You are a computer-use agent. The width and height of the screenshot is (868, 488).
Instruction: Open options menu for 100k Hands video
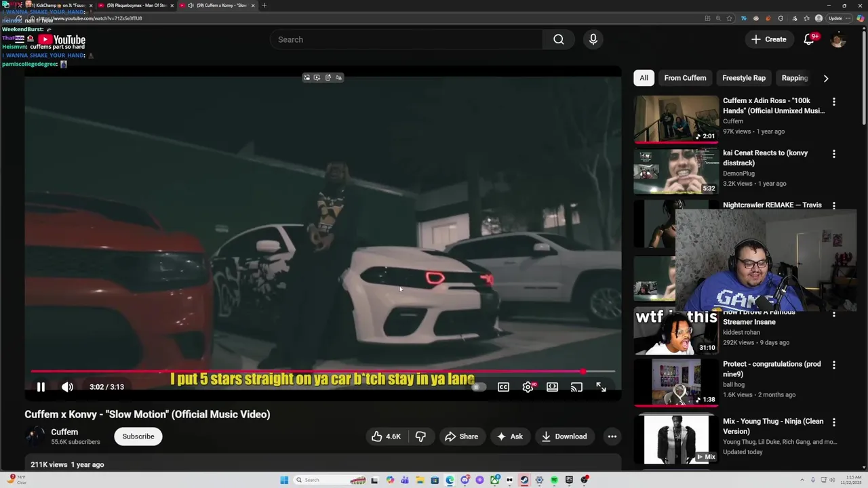click(834, 102)
